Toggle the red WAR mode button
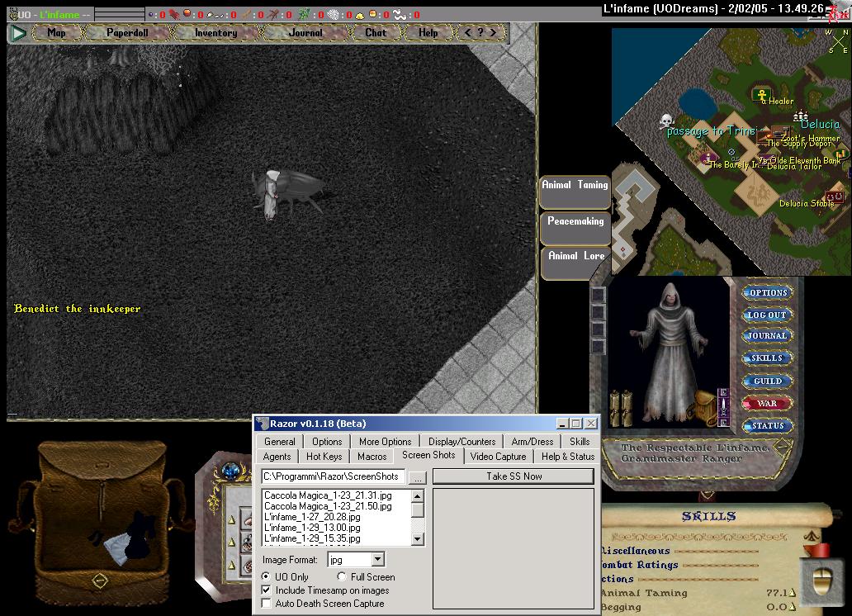The image size is (852, 616). tap(768, 404)
